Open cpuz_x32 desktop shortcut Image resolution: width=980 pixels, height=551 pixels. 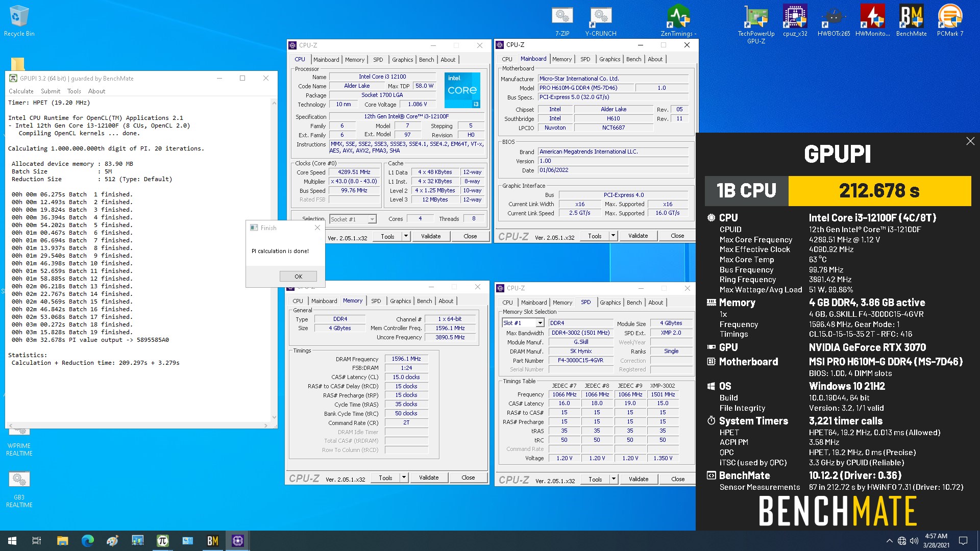[795, 20]
